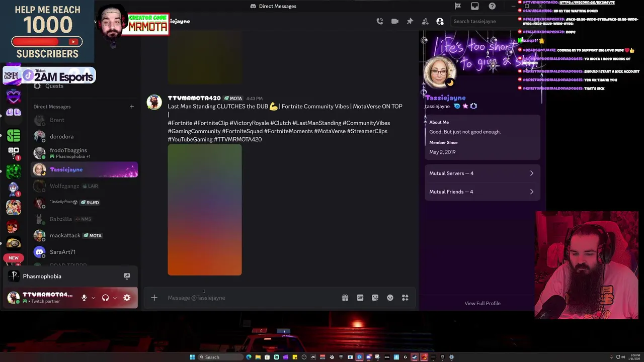Open DM with dorodora

coord(85,137)
